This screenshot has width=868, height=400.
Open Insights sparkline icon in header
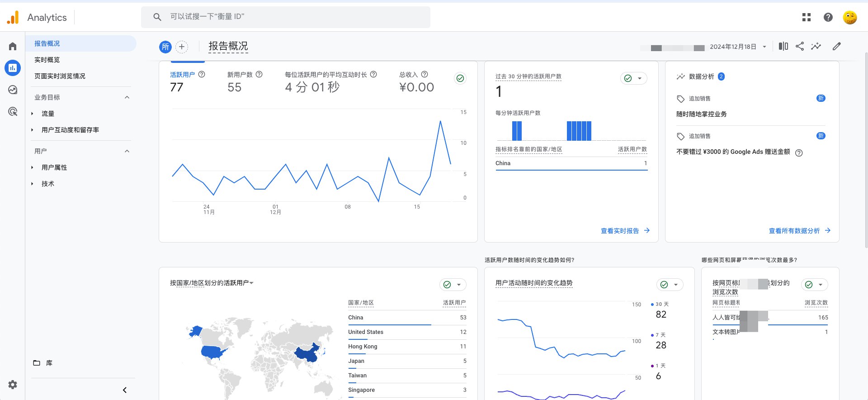816,46
